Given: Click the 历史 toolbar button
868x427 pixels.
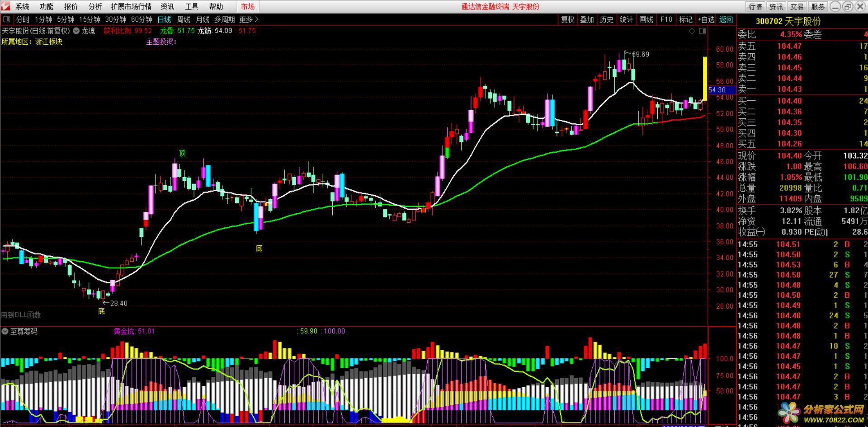Looking at the screenshot, I should (x=606, y=19).
